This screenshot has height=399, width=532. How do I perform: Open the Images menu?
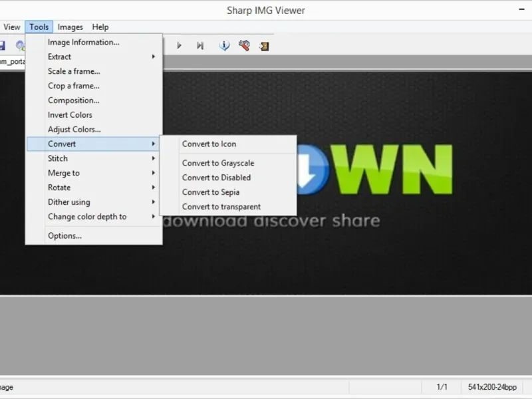[x=70, y=27]
